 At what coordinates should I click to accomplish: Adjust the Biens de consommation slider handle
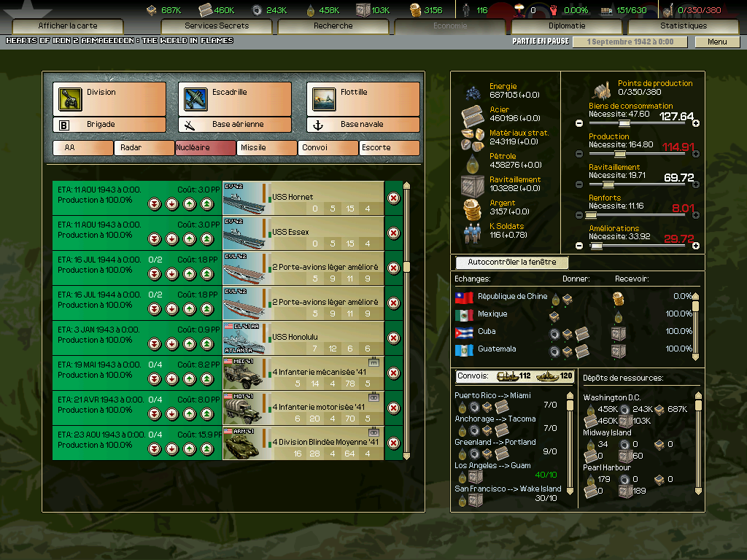coord(624,123)
